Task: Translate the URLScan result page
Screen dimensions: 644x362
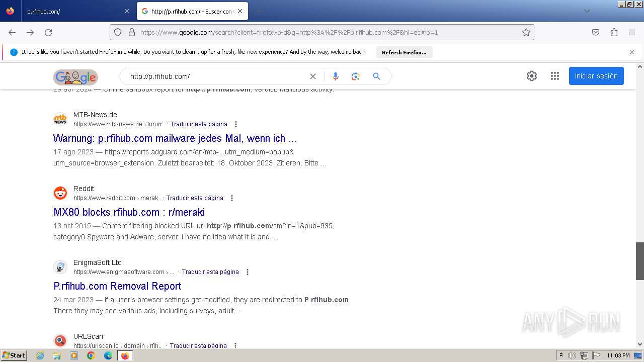Action: [x=198, y=346]
